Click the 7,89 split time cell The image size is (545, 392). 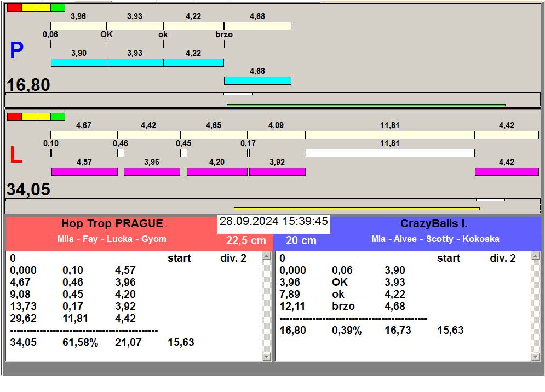click(290, 294)
